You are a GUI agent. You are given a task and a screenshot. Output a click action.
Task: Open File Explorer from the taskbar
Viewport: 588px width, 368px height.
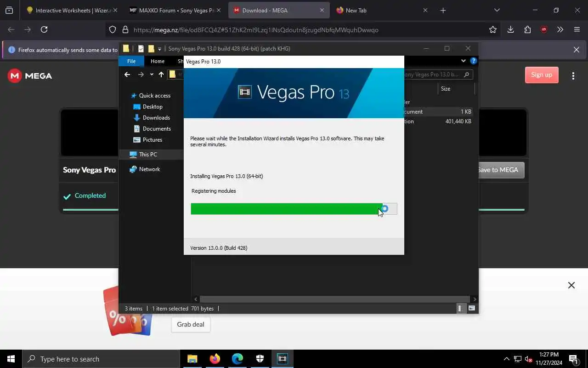tap(192, 359)
